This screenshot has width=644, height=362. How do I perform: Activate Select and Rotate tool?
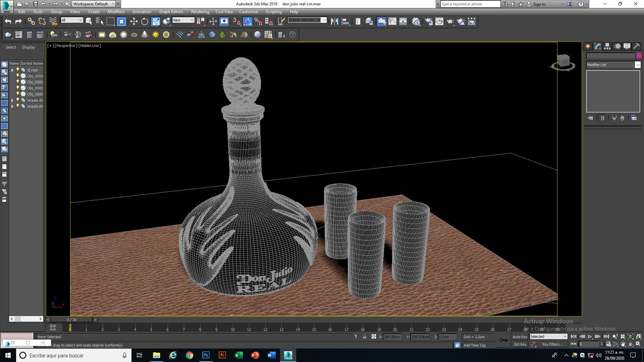click(x=145, y=21)
